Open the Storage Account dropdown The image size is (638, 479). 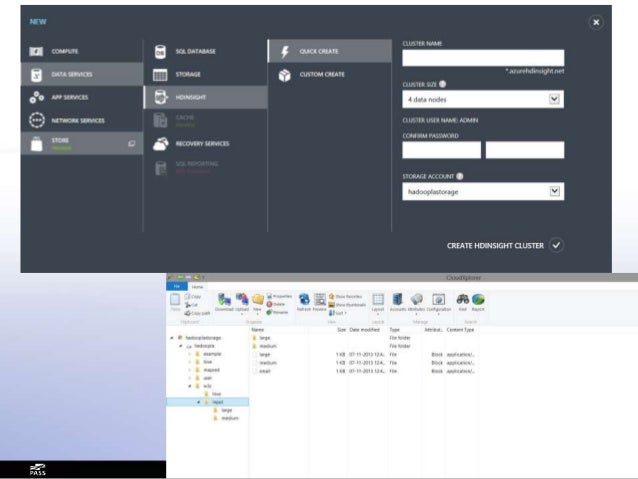point(483,191)
